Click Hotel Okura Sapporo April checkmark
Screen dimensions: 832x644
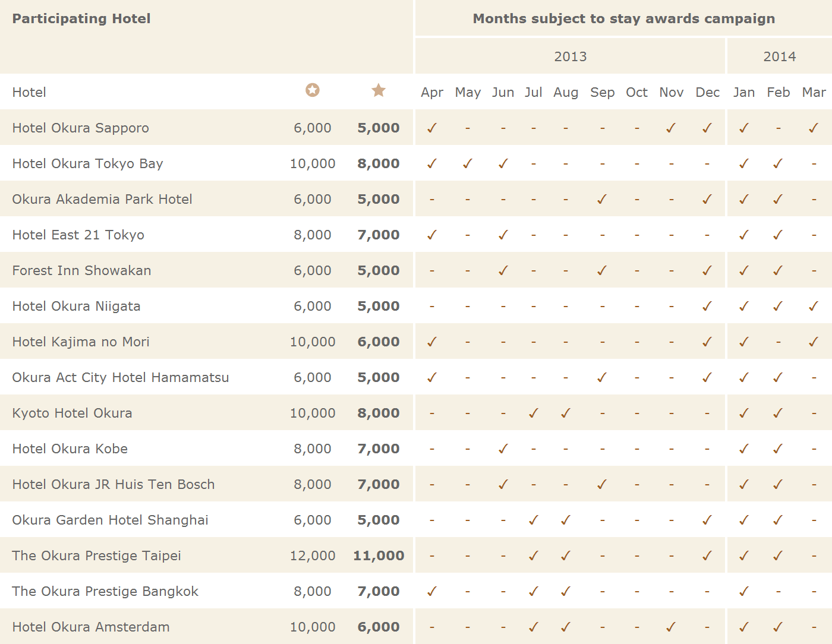[x=432, y=128]
